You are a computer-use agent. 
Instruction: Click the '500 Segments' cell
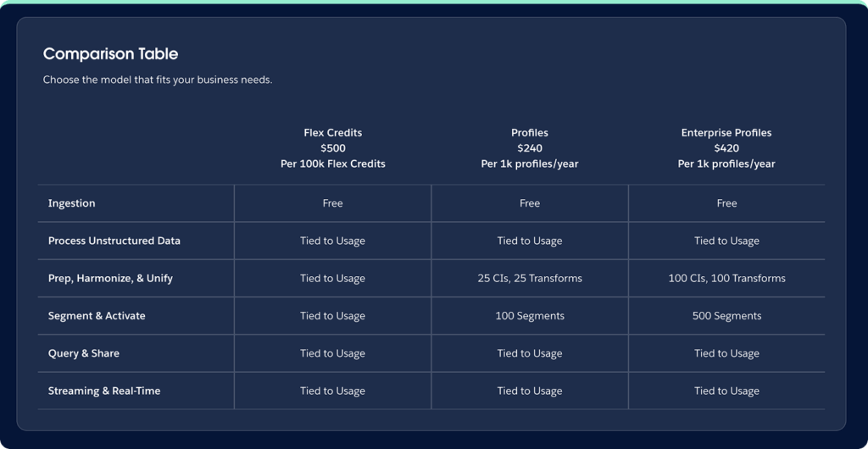tap(726, 316)
